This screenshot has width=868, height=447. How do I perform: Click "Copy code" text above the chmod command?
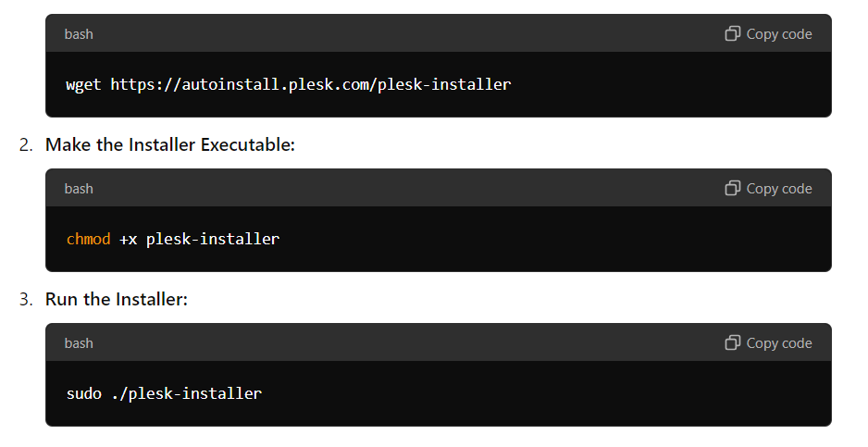point(779,189)
